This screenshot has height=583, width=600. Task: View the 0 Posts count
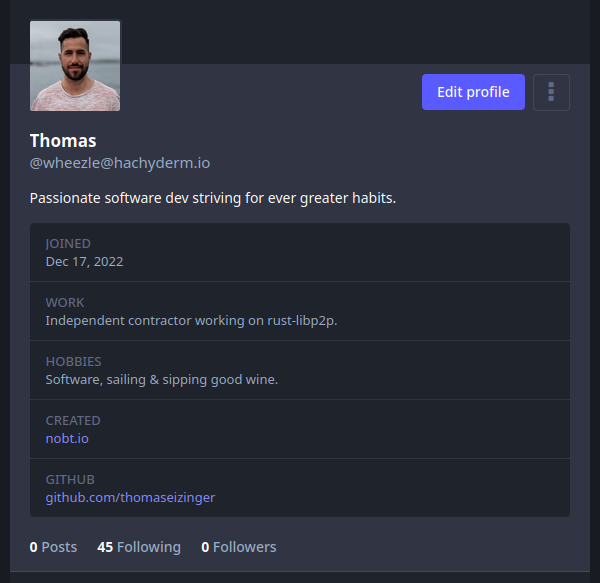point(53,547)
